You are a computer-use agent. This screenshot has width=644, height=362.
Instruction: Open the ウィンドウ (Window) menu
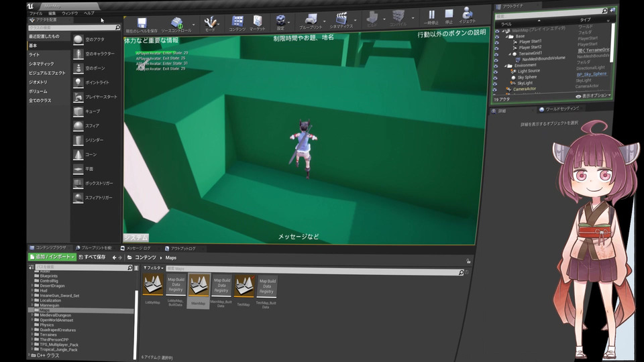click(x=69, y=13)
